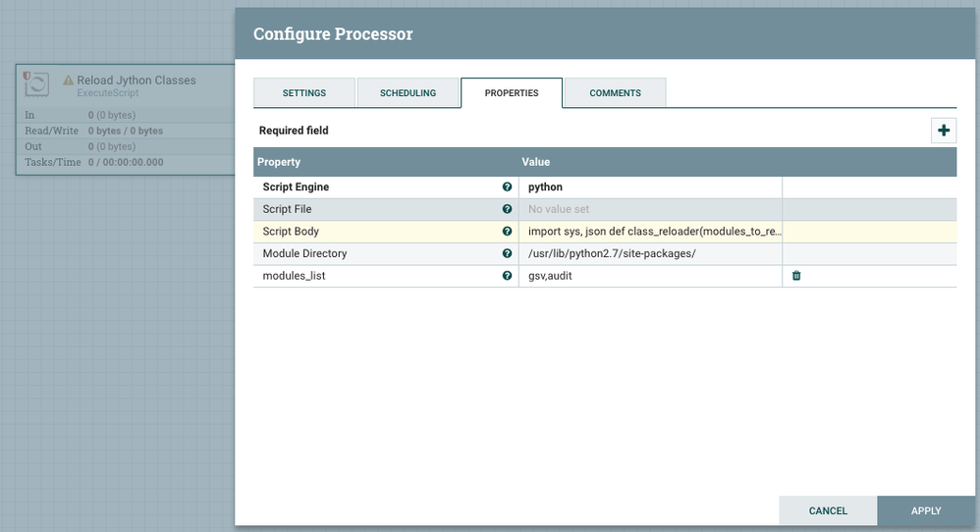Click the Script File empty value field
This screenshot has height=532, width=980.
point(648,209)
